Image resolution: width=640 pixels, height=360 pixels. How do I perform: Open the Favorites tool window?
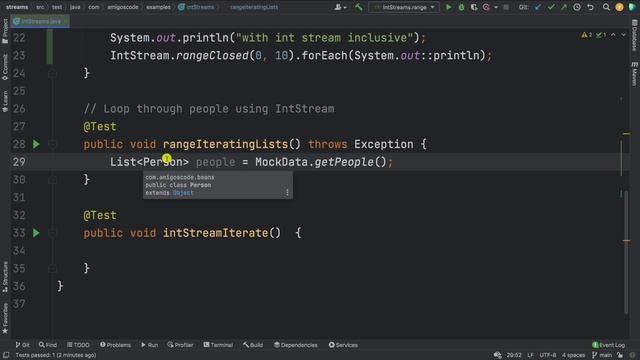(5, 318)
